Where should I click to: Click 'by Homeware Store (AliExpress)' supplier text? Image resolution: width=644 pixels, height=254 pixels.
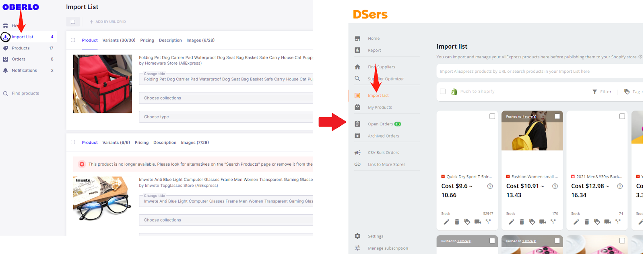point(170,63)
